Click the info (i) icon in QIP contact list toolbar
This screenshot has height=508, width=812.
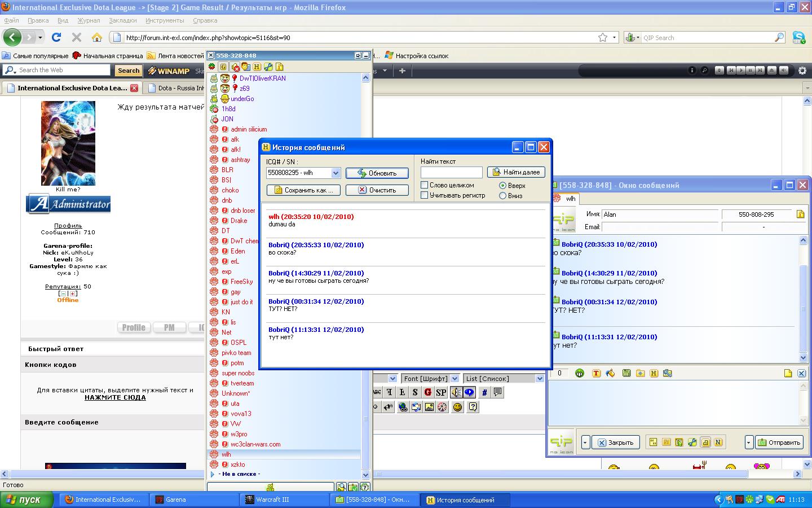279,67
